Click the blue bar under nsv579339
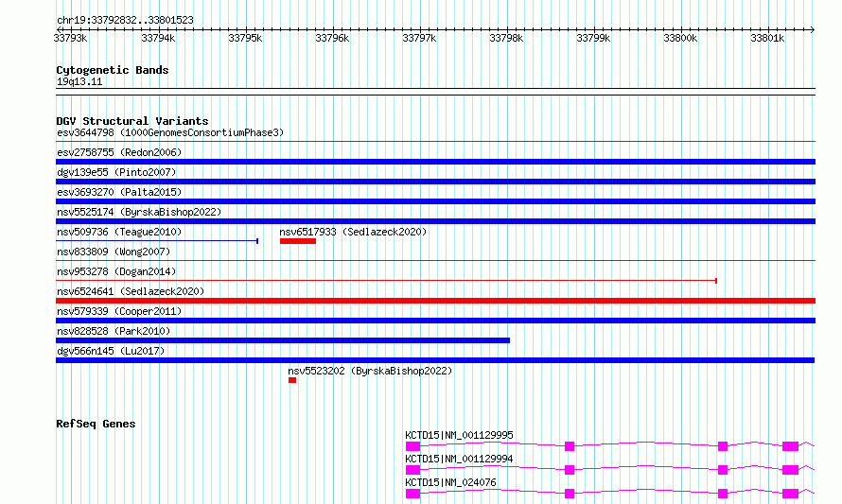 (x=435, y=321)
